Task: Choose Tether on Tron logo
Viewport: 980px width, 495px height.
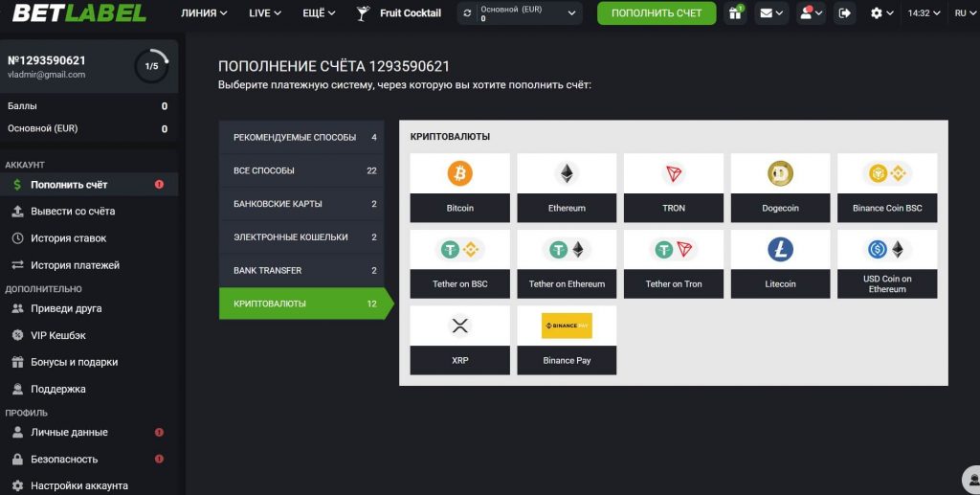Action: (674, 250)
